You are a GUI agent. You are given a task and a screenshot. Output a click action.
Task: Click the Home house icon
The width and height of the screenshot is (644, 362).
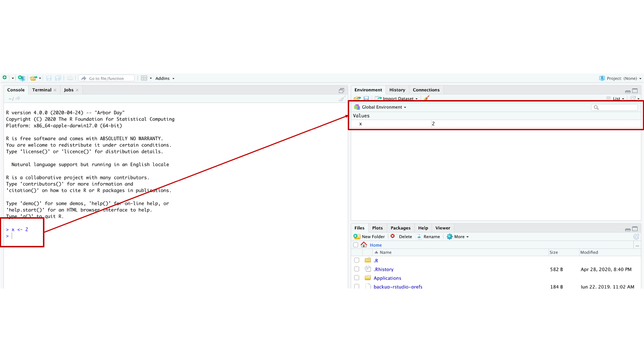[x=364, y=245]
